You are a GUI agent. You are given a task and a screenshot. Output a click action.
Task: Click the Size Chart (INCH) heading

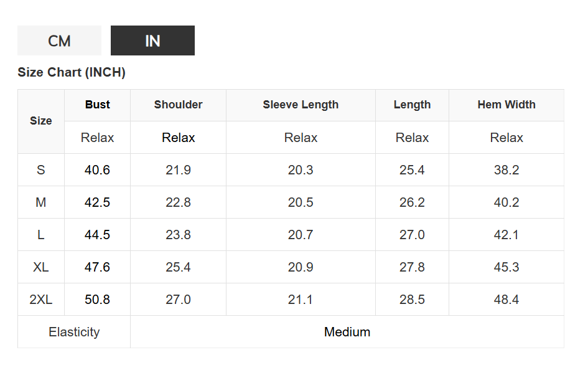72,72
